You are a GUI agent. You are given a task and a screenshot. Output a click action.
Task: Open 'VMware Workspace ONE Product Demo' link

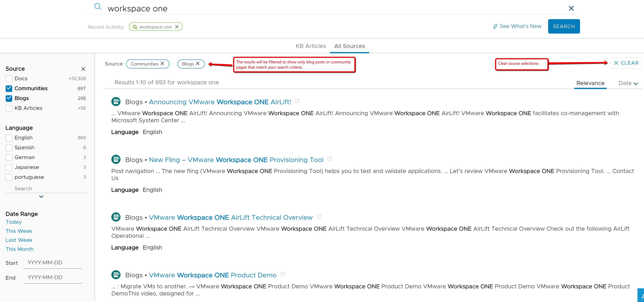point(213,275)
